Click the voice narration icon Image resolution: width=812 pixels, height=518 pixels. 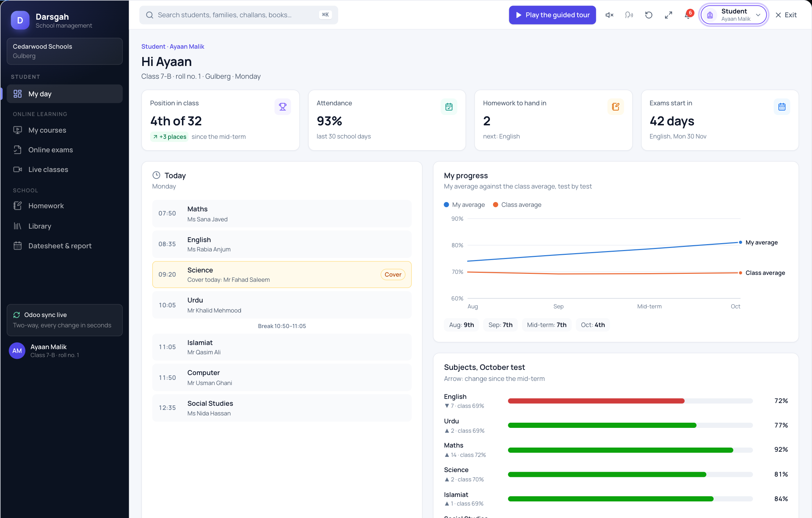pos(629,15)
